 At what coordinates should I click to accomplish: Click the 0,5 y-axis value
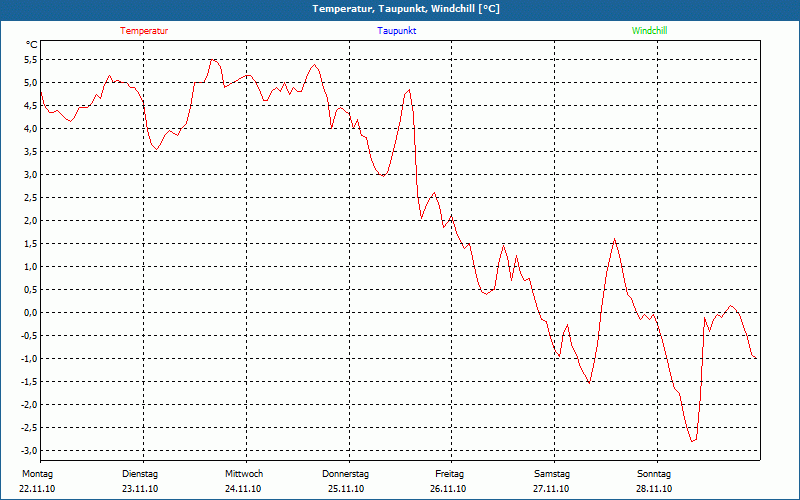pyautogui.click(x=31, y=289)
